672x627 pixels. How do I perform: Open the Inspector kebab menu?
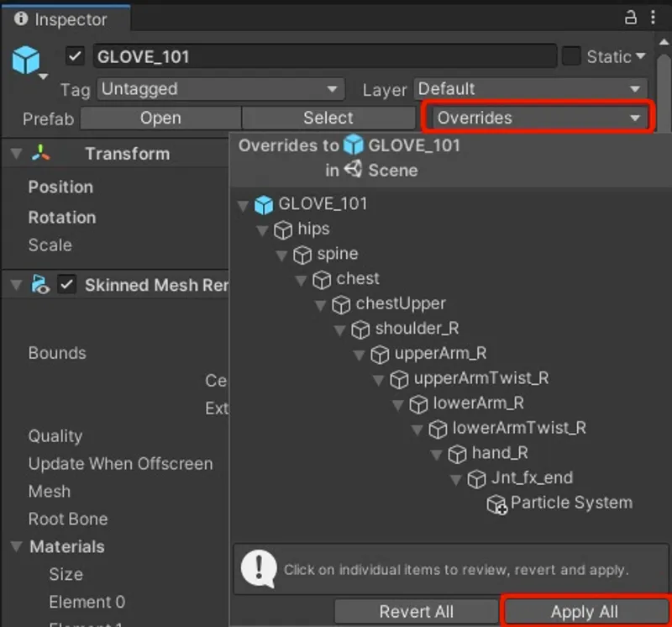[654, 18]
